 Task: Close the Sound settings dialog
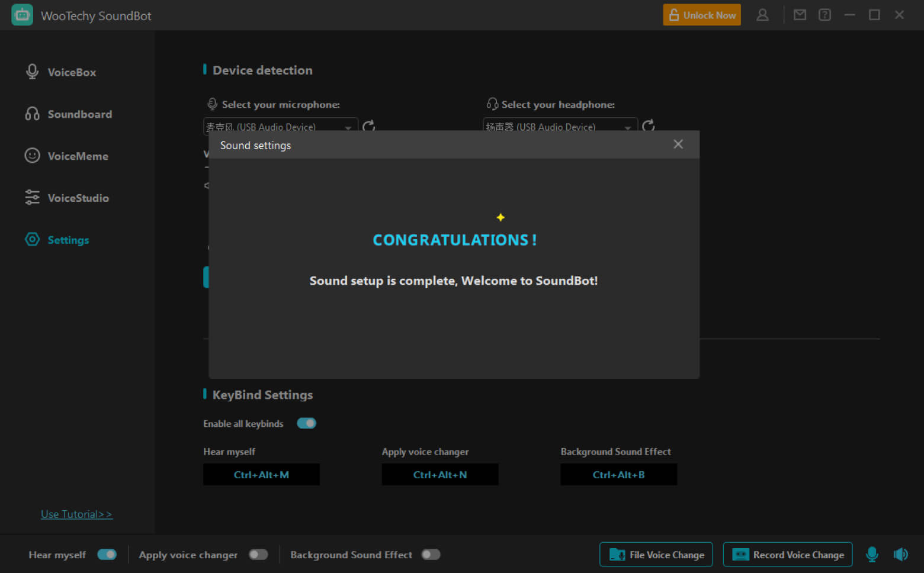[678, 144]
